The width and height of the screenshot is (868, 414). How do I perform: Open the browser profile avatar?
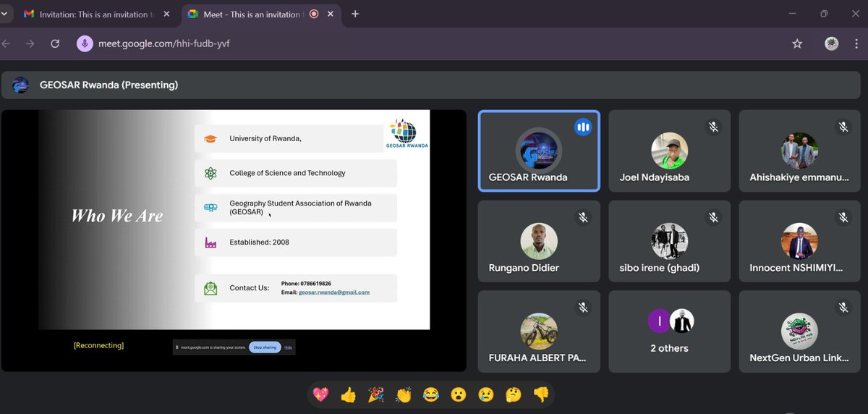click(832, 43)
